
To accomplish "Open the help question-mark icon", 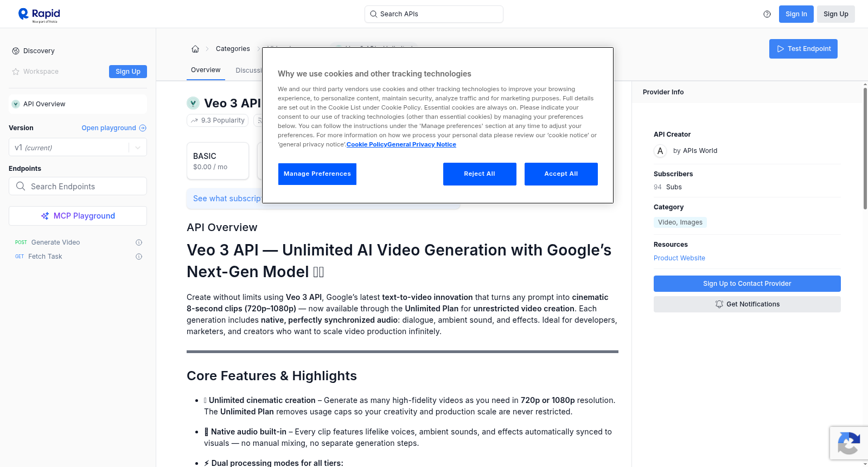I will [x=767, y=14].
